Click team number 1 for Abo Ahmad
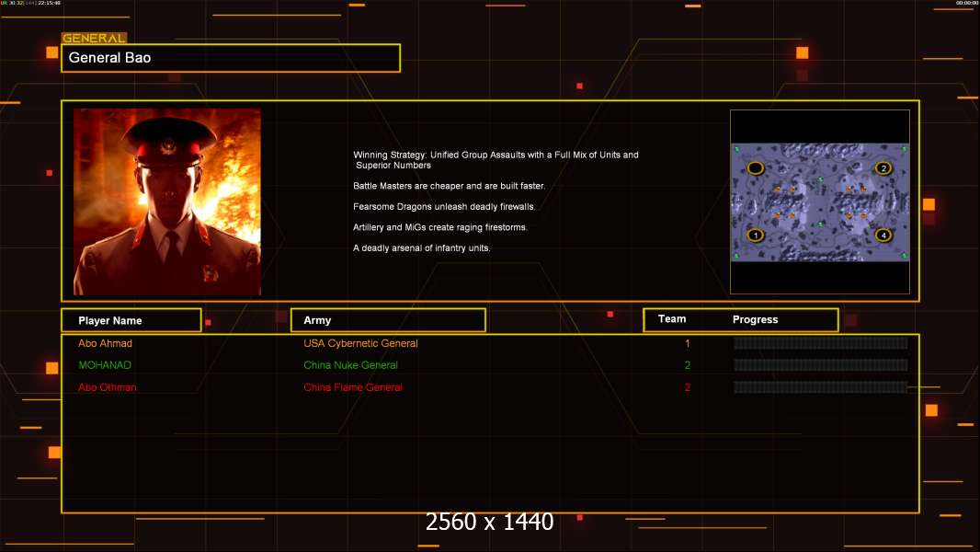 tap(687, 343)
